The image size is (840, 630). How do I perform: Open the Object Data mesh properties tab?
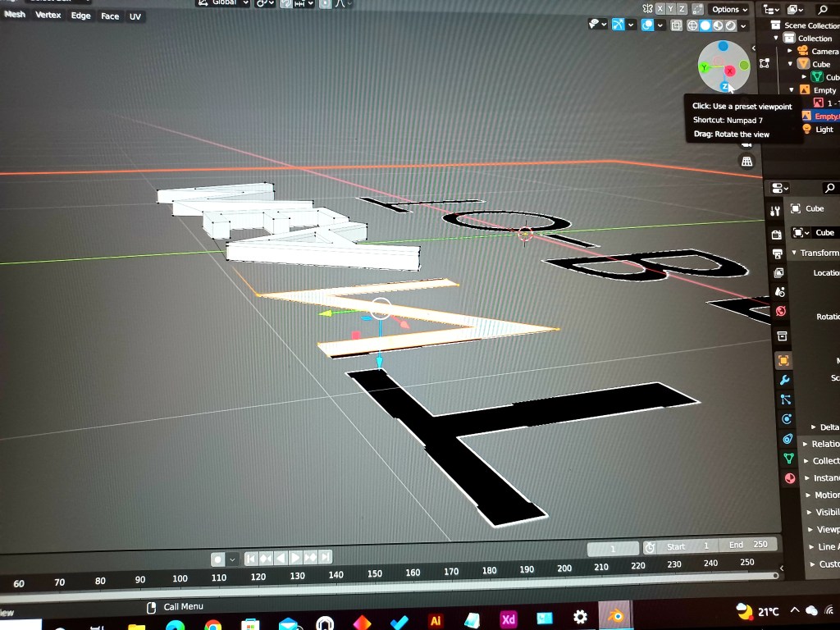click(788, 459)
